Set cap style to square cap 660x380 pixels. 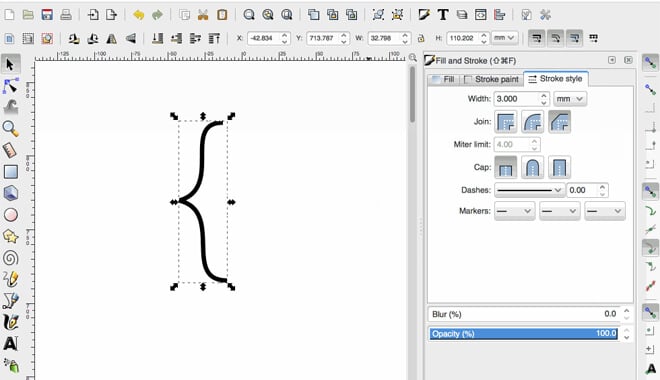(x=559, y=167)
